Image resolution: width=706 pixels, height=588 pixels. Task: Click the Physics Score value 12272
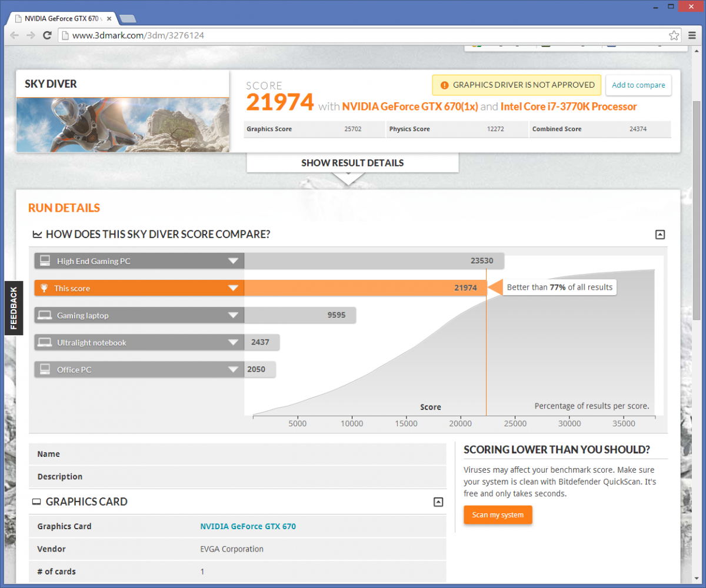pos(495,129)
